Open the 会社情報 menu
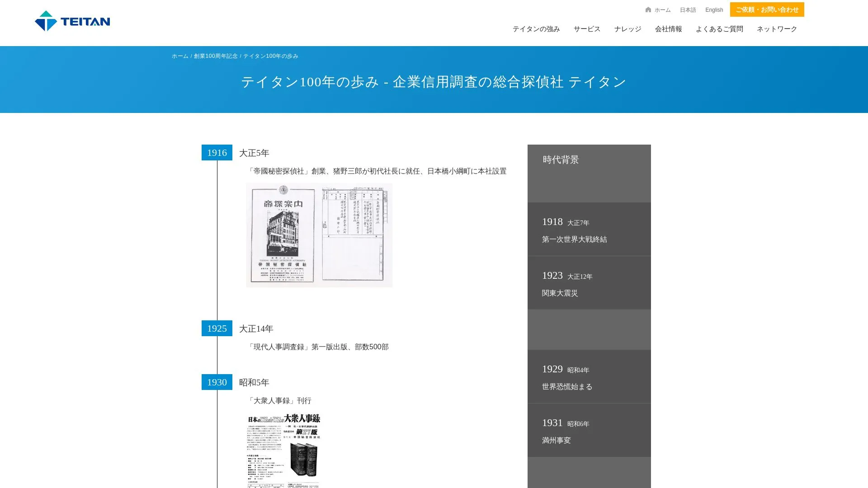The image size is (868, 488). (668, 29)
